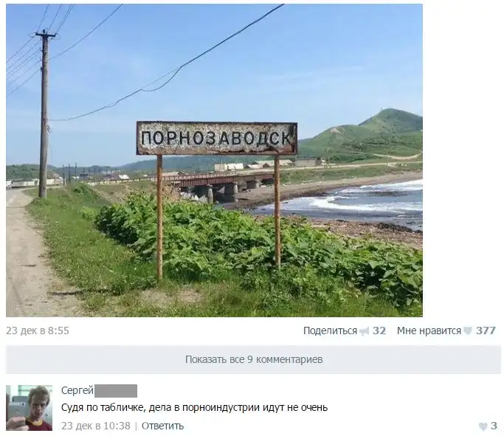Screen dimensions: 504x436
Task: Click the share count 32
Action: 379,331
